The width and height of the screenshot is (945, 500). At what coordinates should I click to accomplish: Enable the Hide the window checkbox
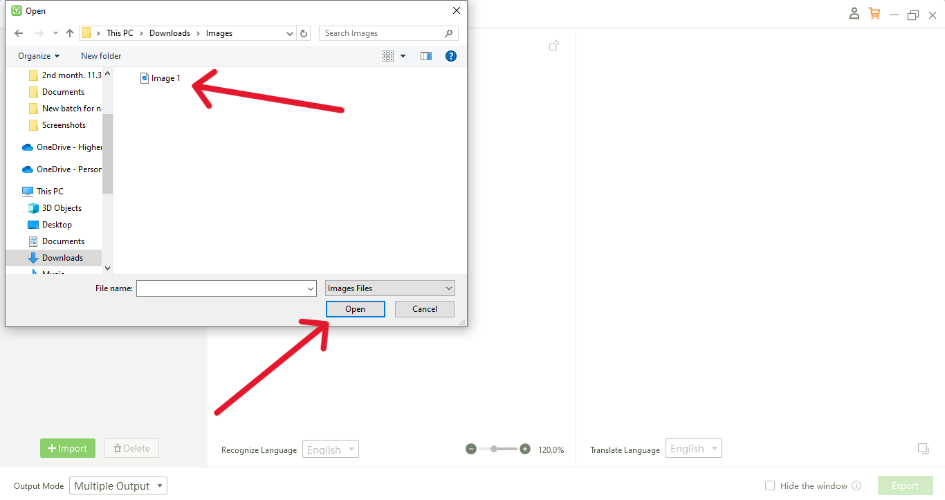[769, 486]
